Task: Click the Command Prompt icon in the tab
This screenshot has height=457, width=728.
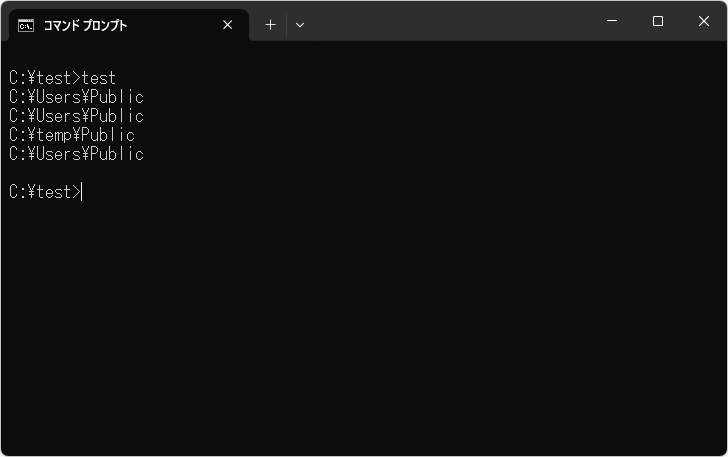Action: tap(26, 25)
